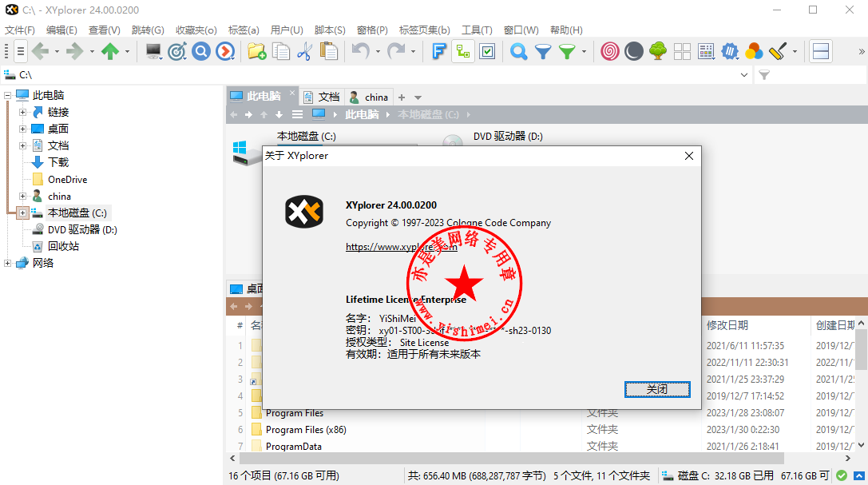Close the About XYplorer dialog with X
This screenshot has width=868, height=485.
pyautogui.click(x=688, y=156)
